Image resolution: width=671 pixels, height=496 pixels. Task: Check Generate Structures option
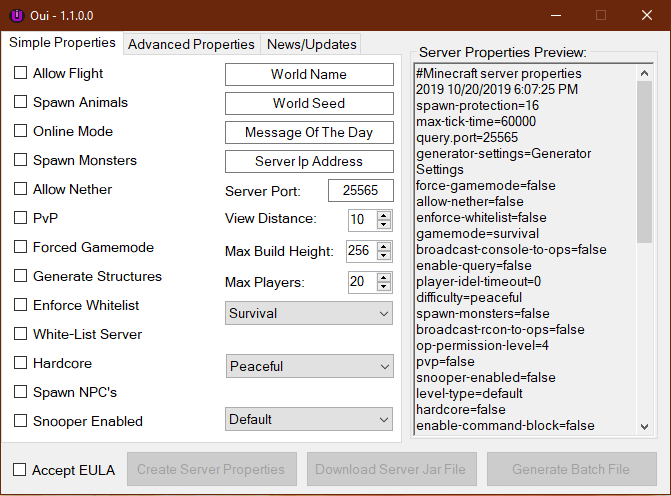click(20, 276)
